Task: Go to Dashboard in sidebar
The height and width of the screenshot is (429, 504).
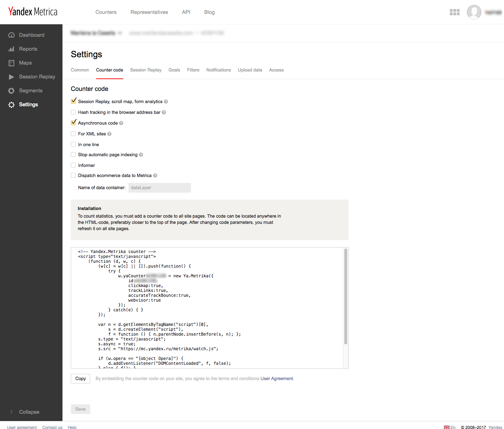Action: click(x=32, y=35)
